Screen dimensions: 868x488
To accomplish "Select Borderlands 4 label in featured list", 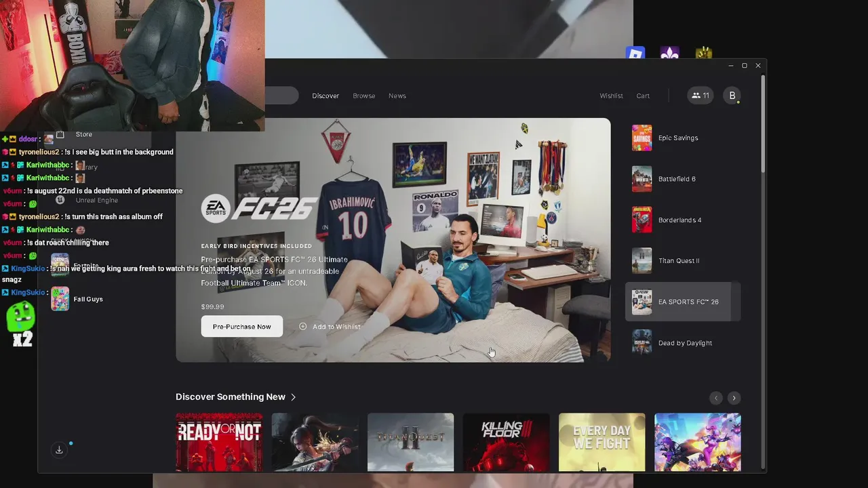I will point(679,220).
